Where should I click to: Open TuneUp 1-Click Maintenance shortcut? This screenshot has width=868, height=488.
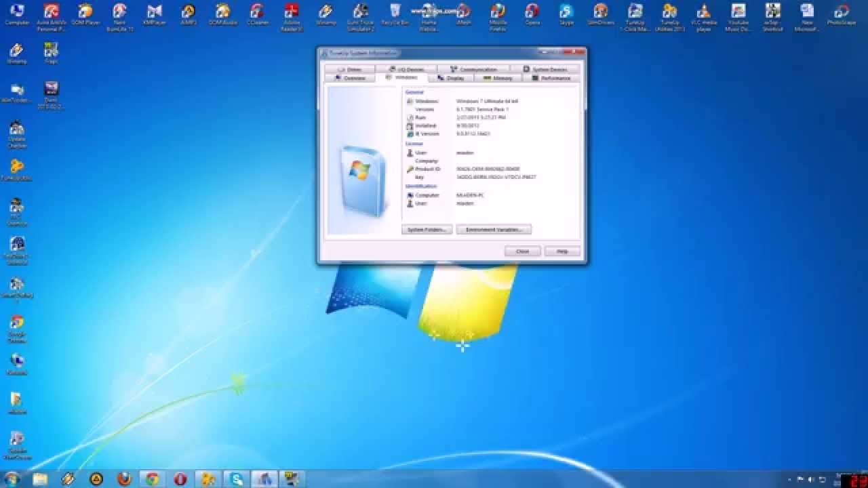635,15
